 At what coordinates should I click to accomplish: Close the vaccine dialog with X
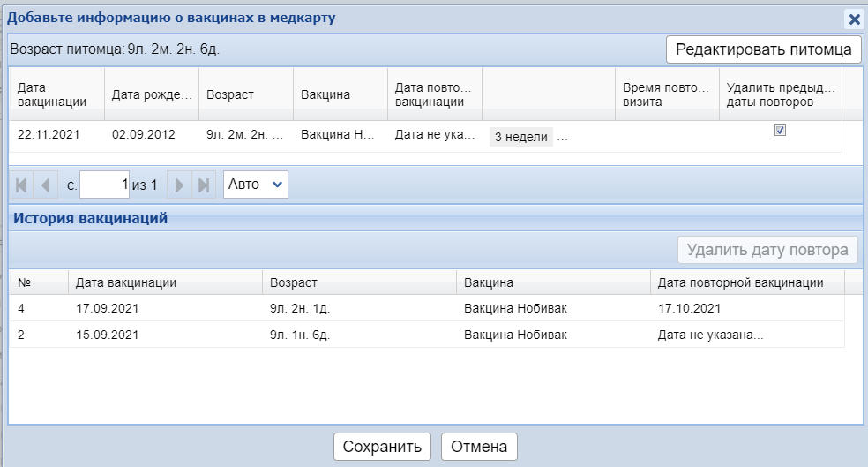(853, 19)
